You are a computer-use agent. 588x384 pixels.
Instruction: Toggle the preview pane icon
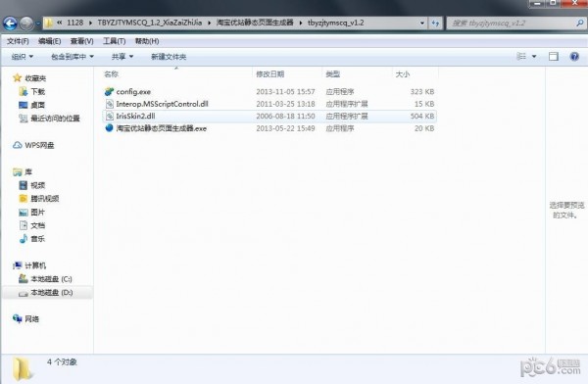point(553,57)
